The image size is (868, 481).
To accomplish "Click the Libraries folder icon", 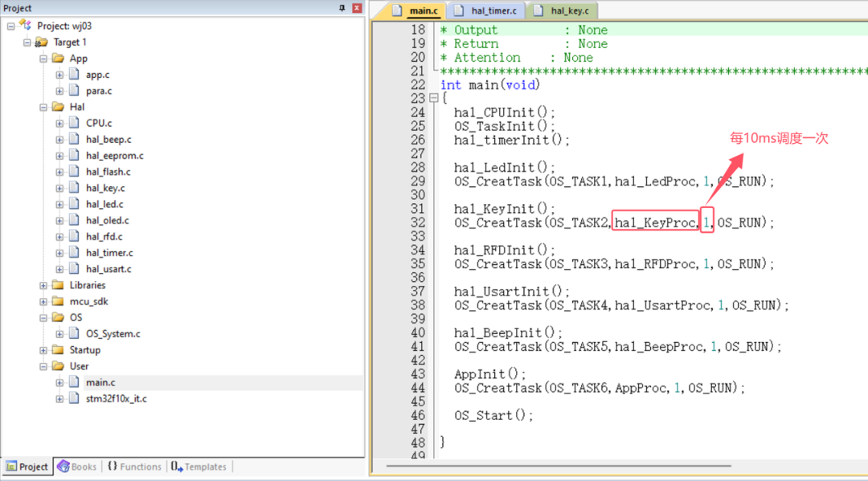I will (58, 285).
